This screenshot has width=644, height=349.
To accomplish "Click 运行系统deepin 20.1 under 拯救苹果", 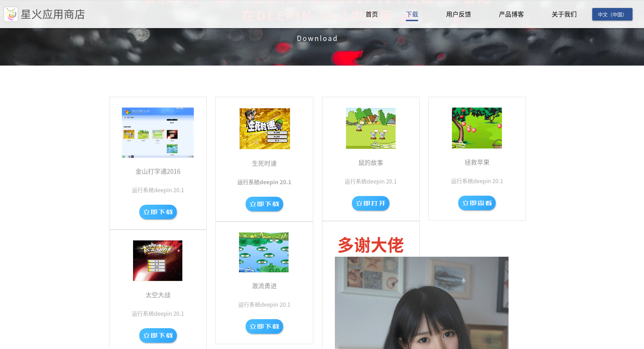I will 477,181.
